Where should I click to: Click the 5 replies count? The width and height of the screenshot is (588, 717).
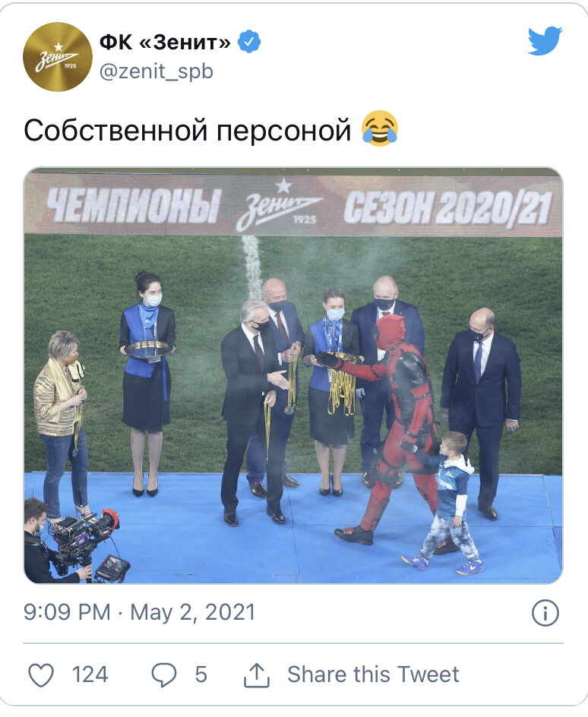pyautogui.click(x=201, y=675)
